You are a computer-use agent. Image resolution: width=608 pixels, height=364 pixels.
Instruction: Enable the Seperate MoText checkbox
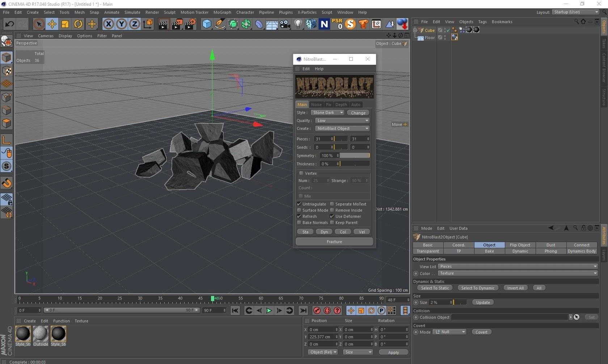point(332,204)
